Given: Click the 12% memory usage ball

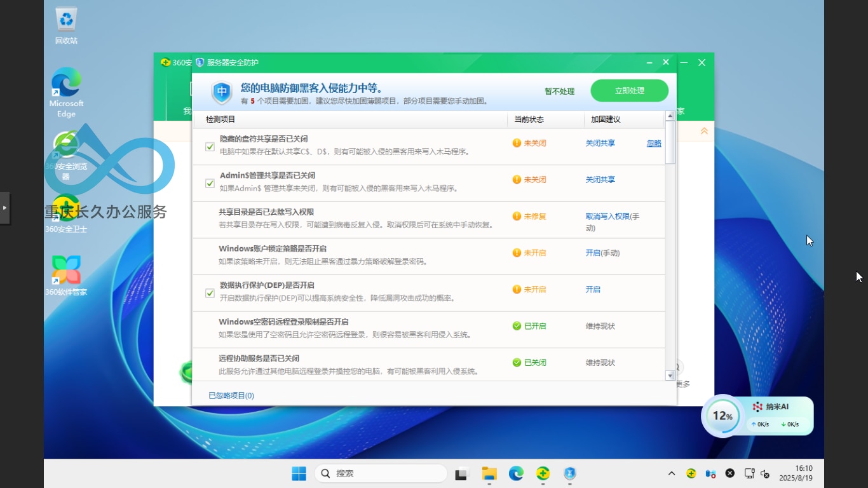Looking at the screenshot, I should [722, 416].
